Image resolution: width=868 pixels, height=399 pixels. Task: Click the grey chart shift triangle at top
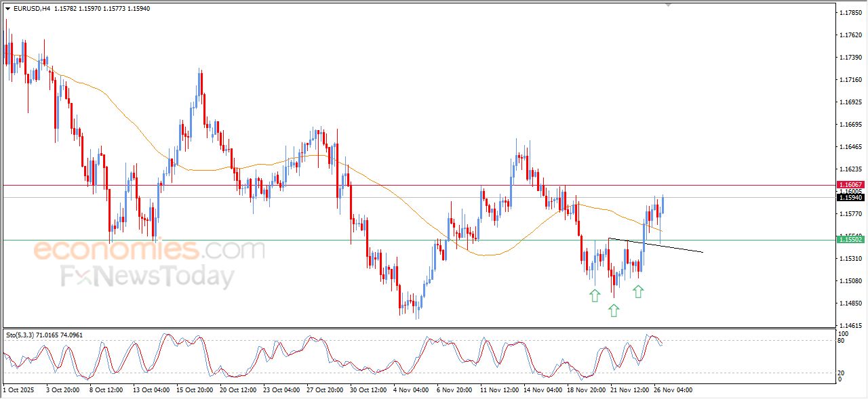[x=669, y=5]
